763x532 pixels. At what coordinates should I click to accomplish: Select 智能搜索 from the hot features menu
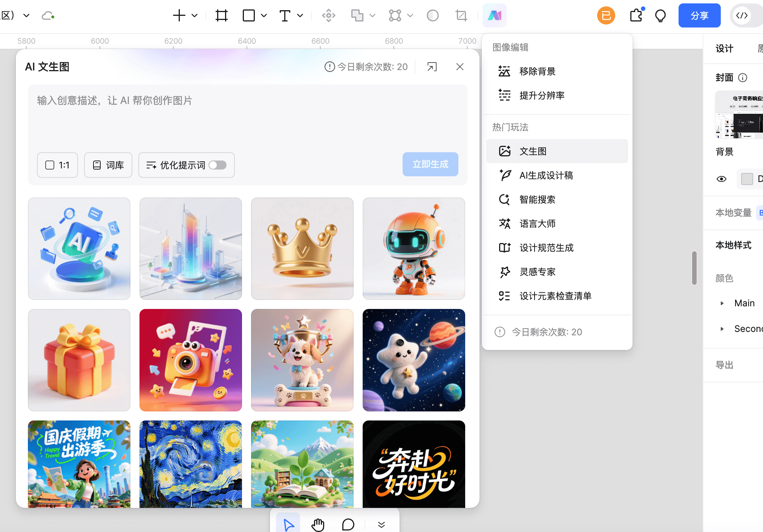tap(537, 200)
